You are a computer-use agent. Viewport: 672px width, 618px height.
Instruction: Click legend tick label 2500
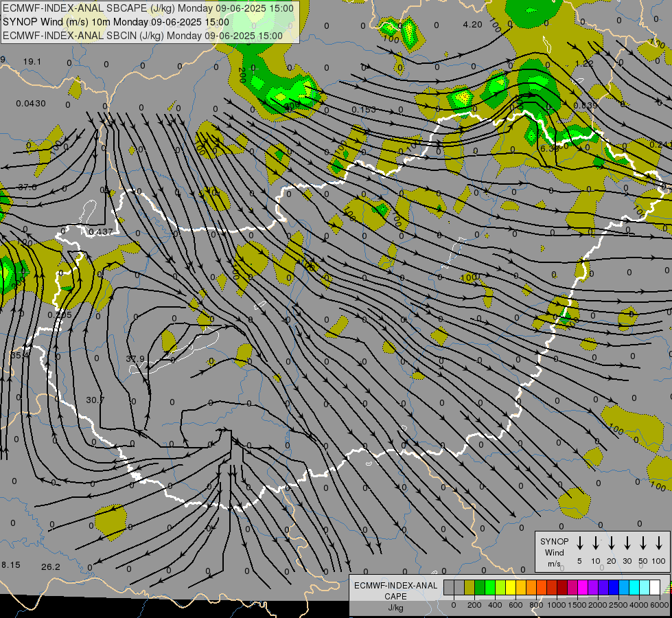[618, 605]
